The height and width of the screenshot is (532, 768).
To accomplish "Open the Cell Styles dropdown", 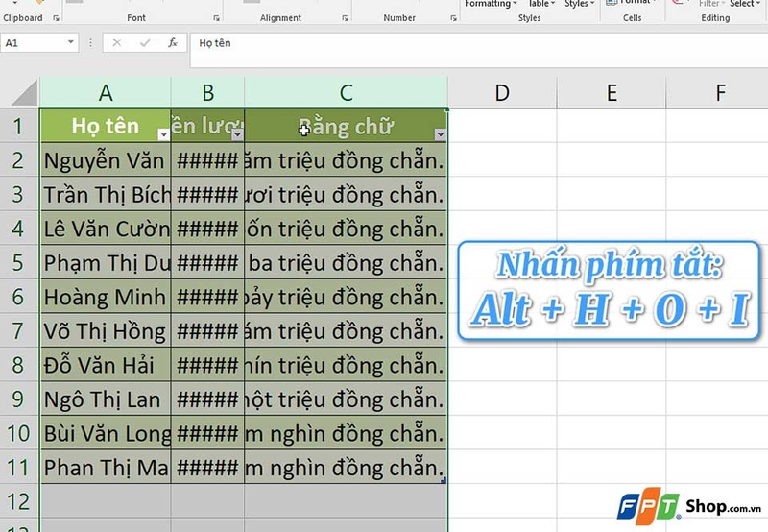I will point(580,4).
